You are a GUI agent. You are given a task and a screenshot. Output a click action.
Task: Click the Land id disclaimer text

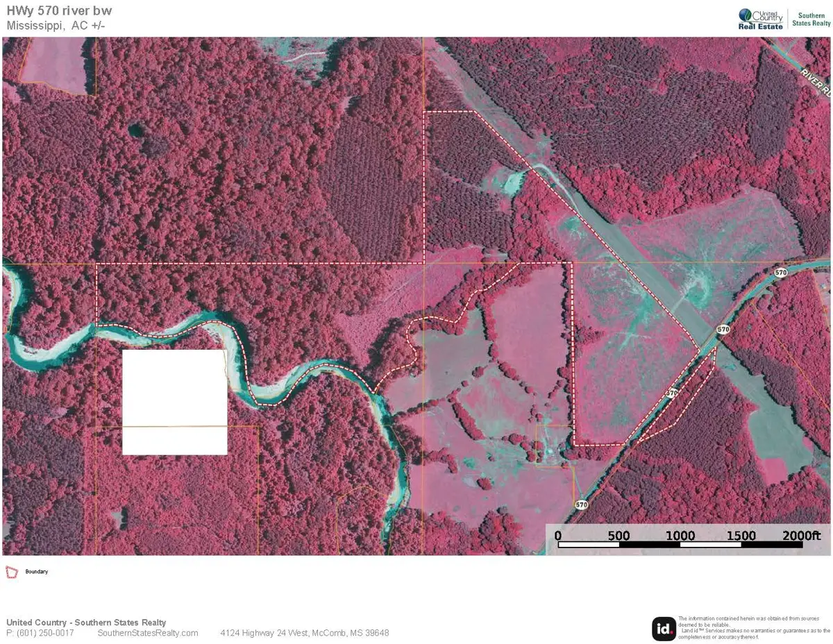point(753,627)
